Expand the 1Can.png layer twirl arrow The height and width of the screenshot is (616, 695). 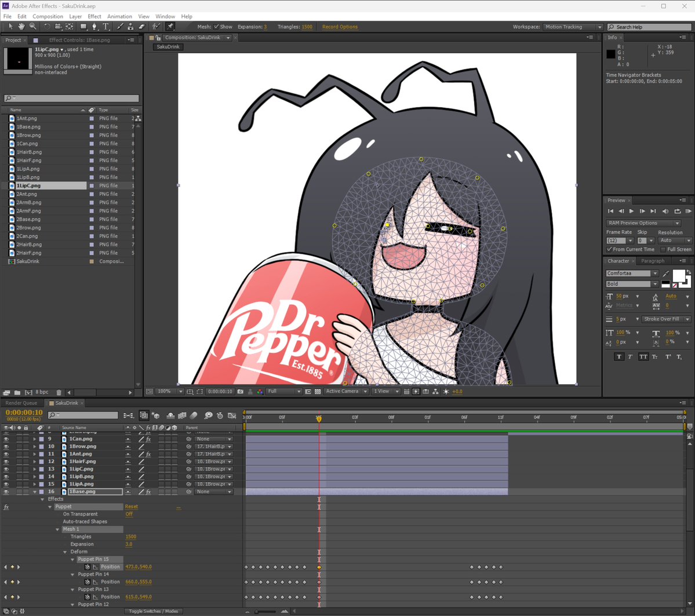click(34, 439)
